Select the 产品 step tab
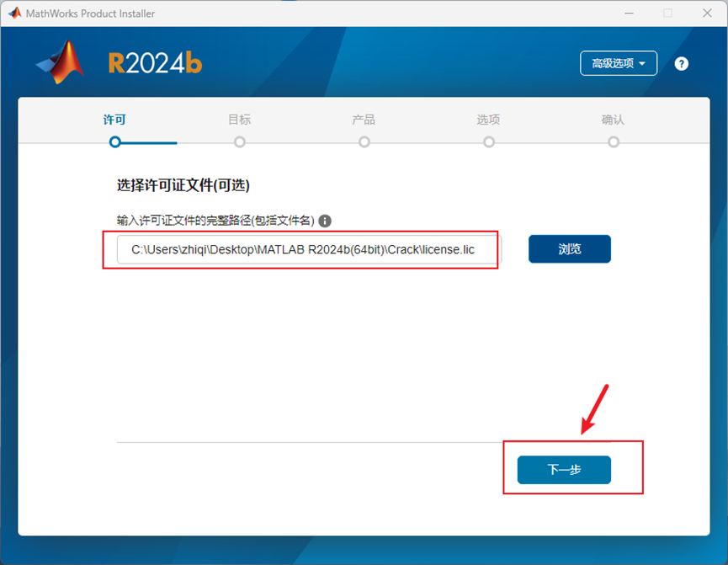The height and width of the screenshot is (565, 728). click(x=364, y=120)
